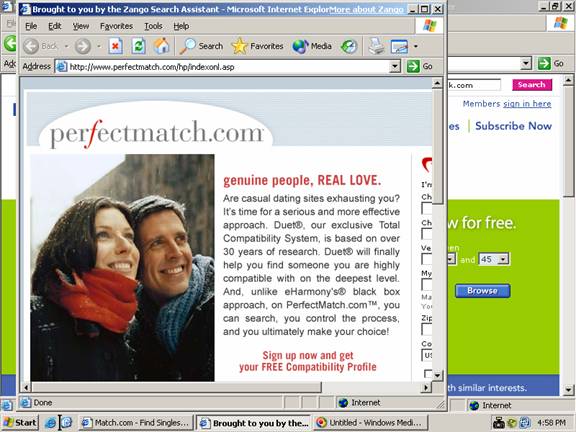Expand the address bar URL dropdown
The width and height of the screenshot is (576, 432).
tap(395, 66)
